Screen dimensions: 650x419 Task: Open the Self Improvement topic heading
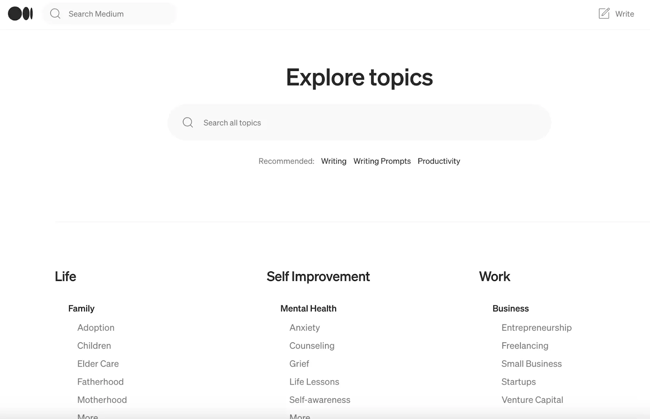tap(318, 276)
